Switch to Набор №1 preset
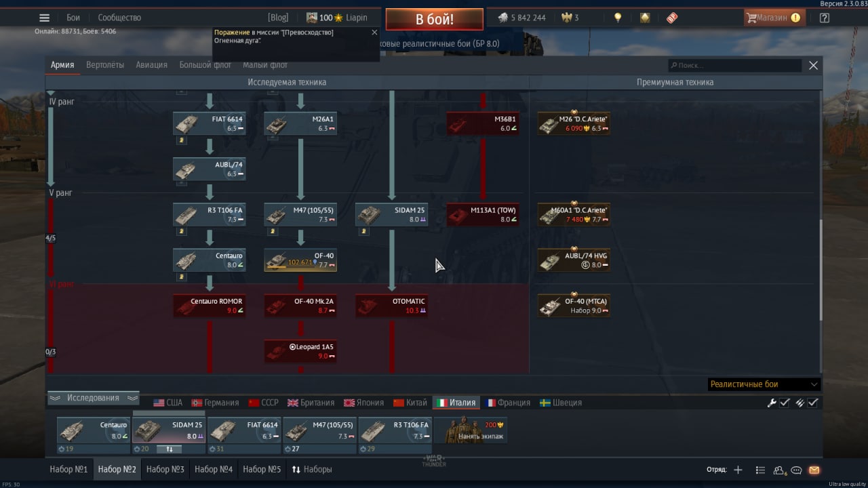Image resolution: width=868 pixels, height=488 pixels. (68, 469)
